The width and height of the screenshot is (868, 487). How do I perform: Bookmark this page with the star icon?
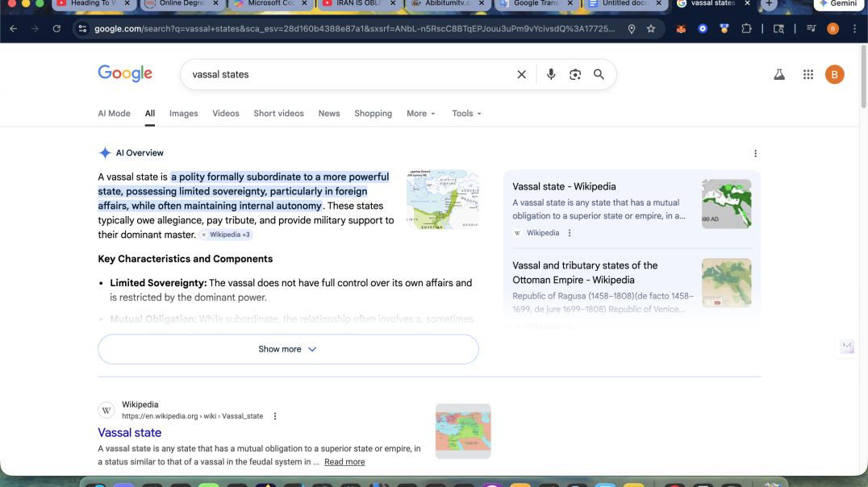(x=651, y=29)
